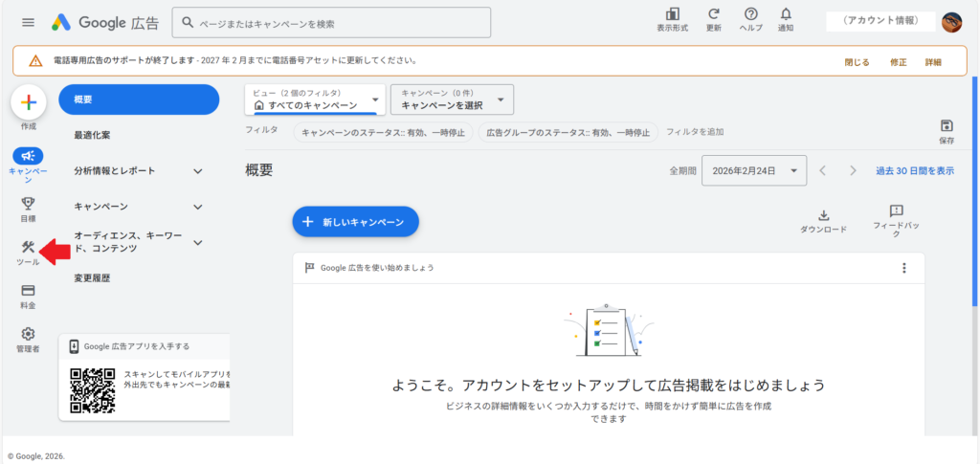Screen dimensions: 980x464
Task: Open the ビュー すべてのキャンペーン dropdown
Action: (x=316, y=99)
